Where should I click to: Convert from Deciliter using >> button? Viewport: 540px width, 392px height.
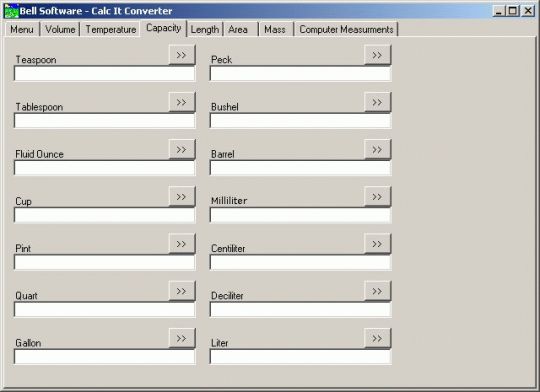click(377, 291)
